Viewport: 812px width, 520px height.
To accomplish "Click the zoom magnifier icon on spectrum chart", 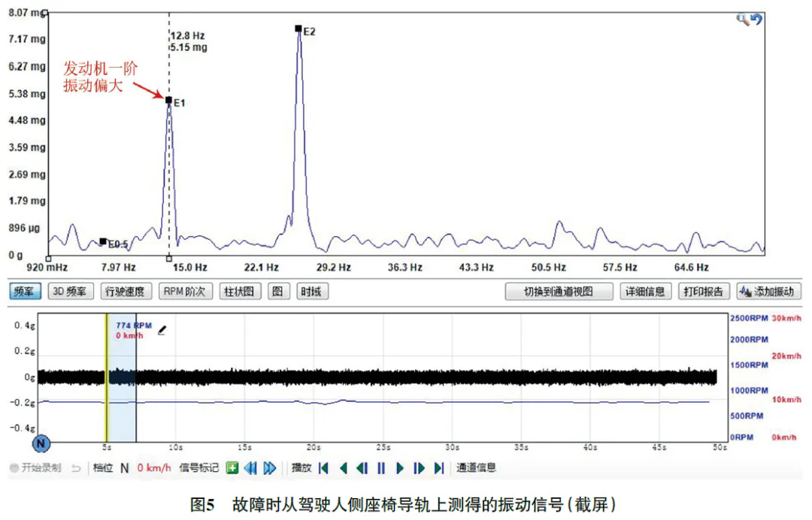I will pos(742,20).
